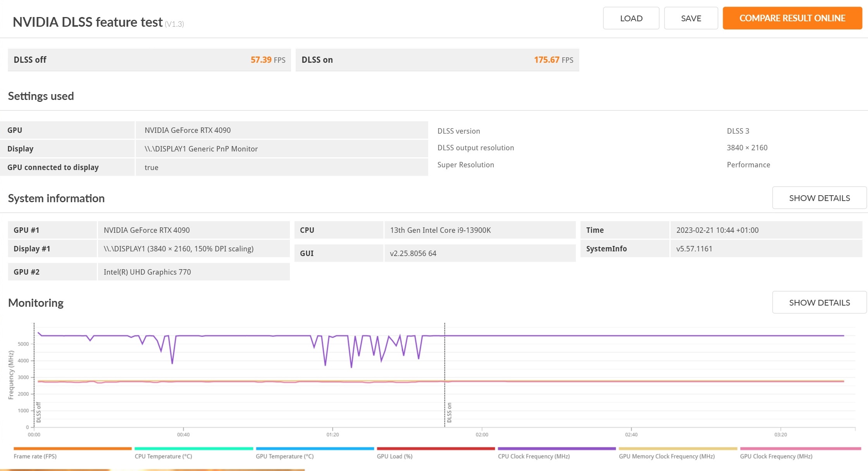Click the LOAD button
The height and width of the screenshot is (471, 868).
click(631, 18)
